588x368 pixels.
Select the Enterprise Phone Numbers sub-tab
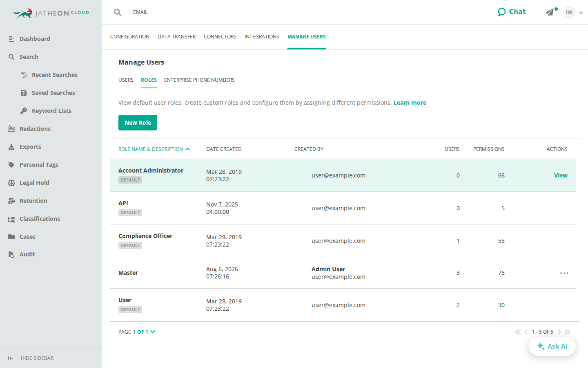pos(199,80)
